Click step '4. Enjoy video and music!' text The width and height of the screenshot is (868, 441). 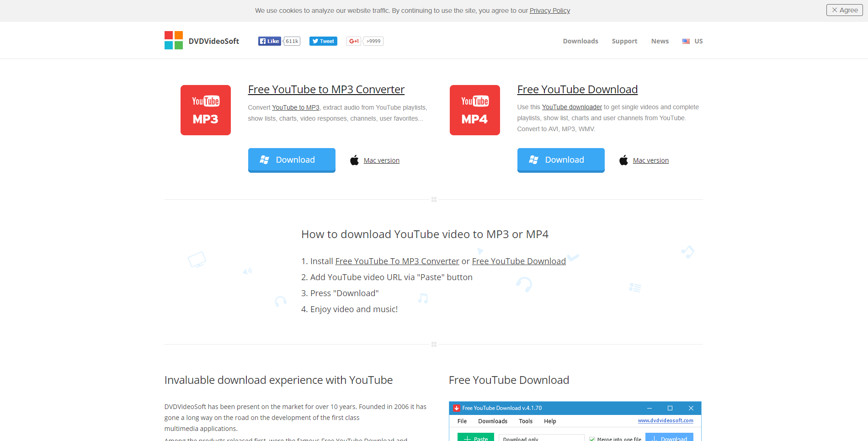pos(349,309)
